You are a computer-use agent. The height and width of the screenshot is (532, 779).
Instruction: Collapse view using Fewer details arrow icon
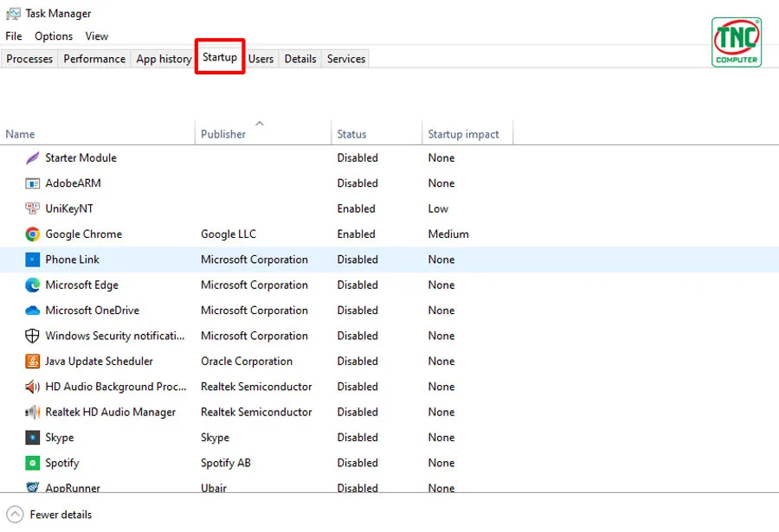tap(15, 515)
